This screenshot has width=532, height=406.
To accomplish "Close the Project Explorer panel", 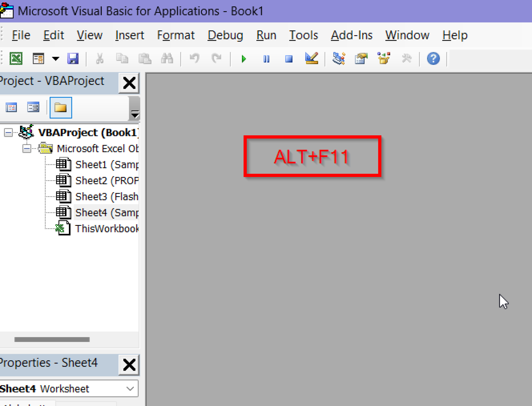I will coord(129,83).
